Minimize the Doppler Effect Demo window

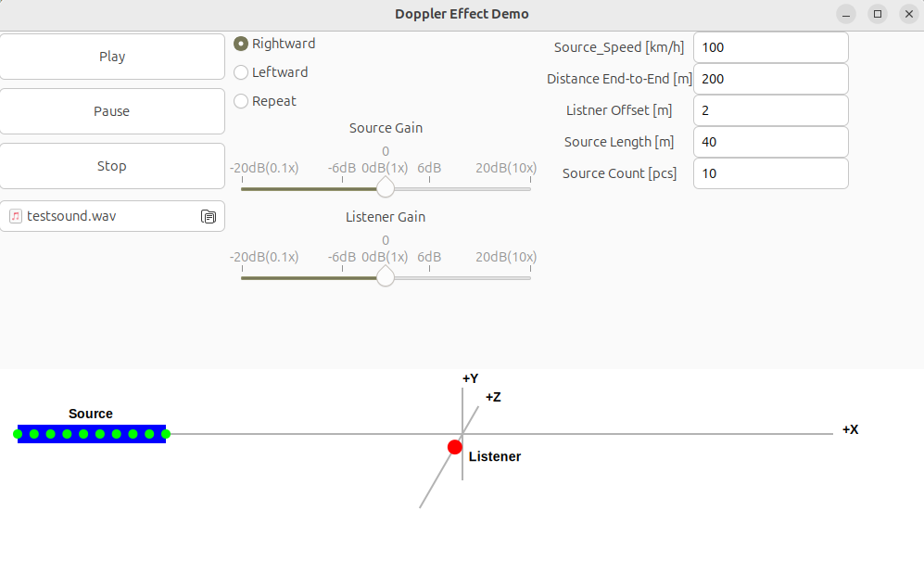pos(846,14)
